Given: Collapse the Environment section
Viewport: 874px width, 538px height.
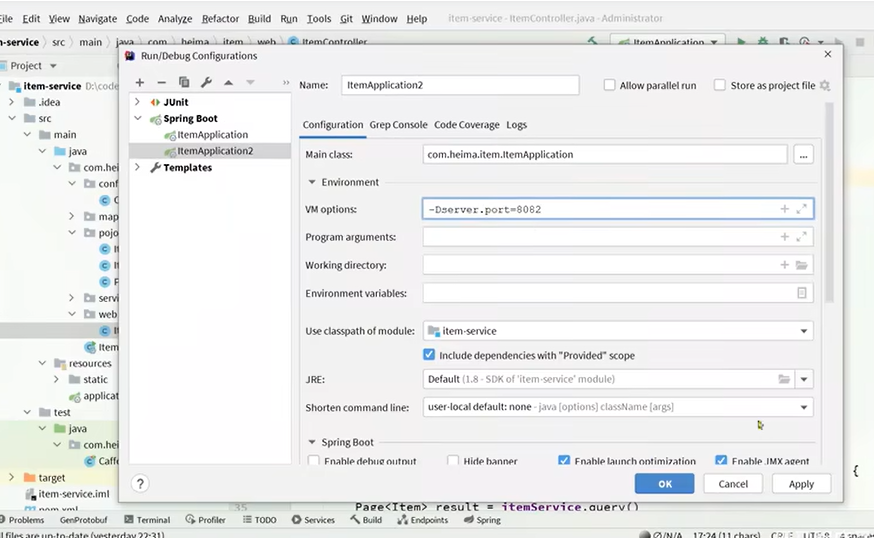Looking at the screenshot, I should pyautogui.click(x=312, y=182).
